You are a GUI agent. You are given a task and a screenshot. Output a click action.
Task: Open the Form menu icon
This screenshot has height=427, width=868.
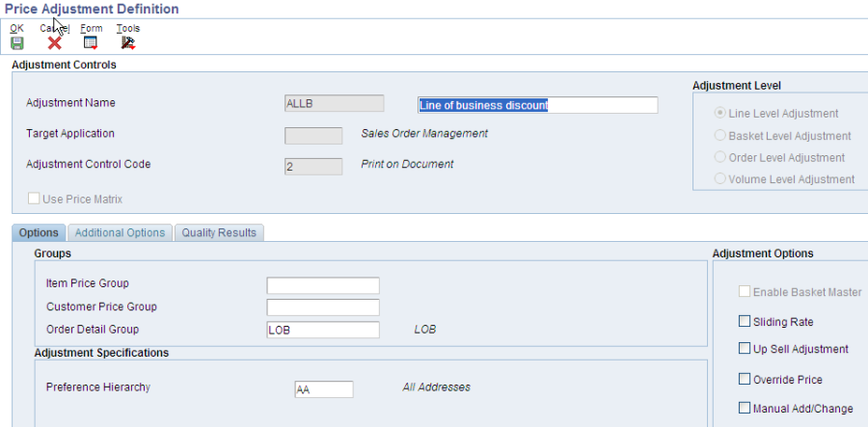[x=91, y=43]
